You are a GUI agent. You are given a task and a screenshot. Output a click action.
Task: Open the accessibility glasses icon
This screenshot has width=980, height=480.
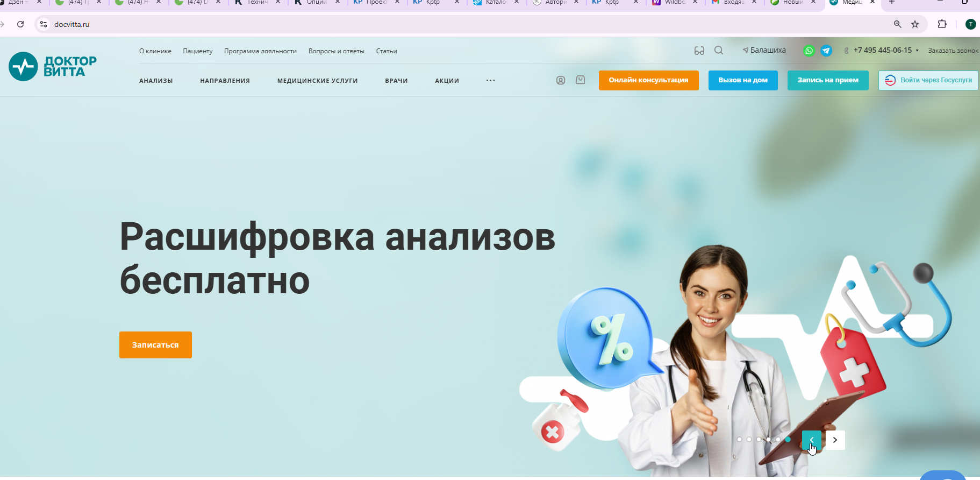pos(699,51)
